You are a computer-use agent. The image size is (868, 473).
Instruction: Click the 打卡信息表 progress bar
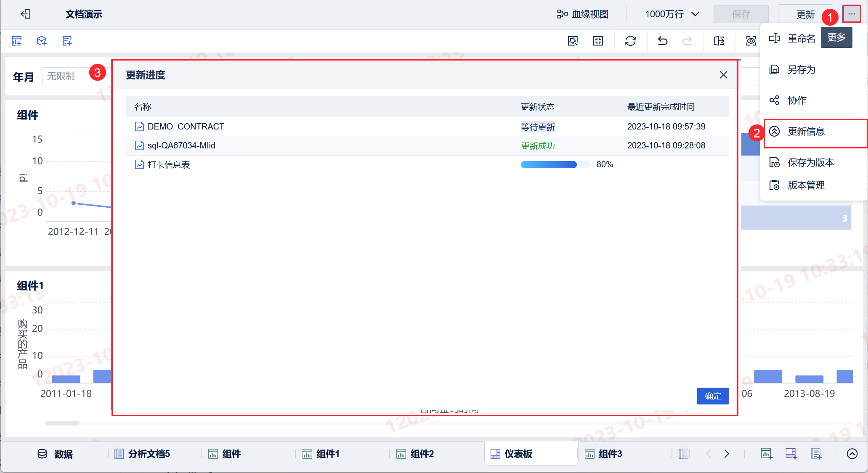(x=555, y=164)
